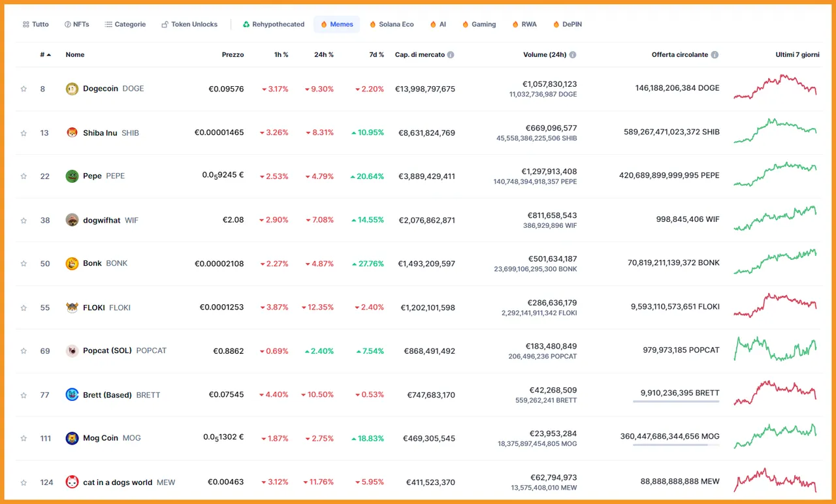836x504 pixels.
Task: Open the Shiba Inu SHIB link
Action: (x=111, y=133)
